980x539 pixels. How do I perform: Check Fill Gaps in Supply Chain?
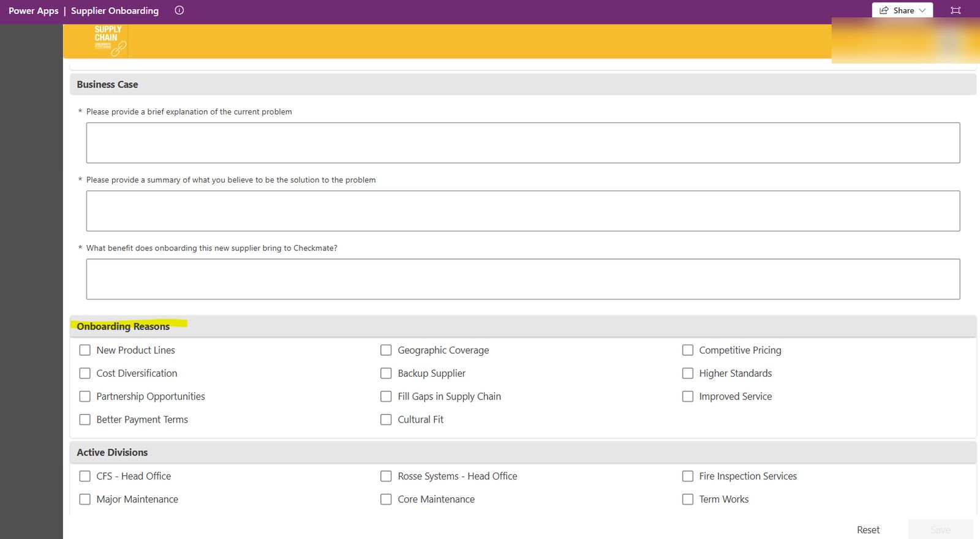386,396
